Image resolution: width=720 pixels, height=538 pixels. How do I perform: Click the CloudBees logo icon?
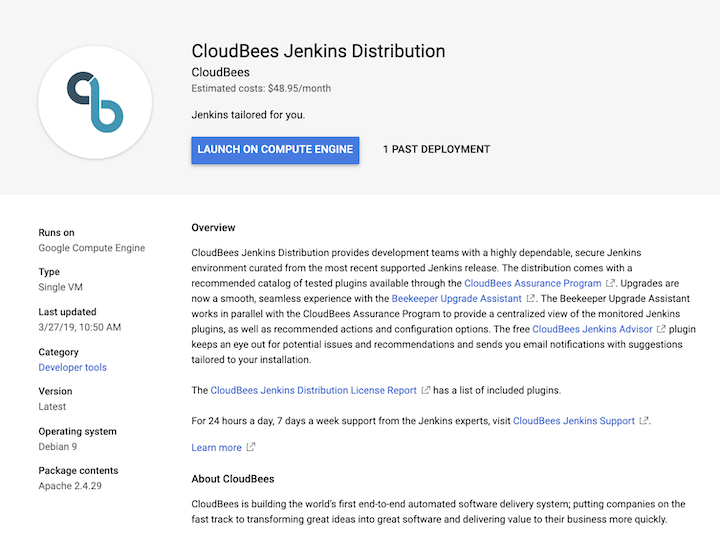click(x=95, y=102)
